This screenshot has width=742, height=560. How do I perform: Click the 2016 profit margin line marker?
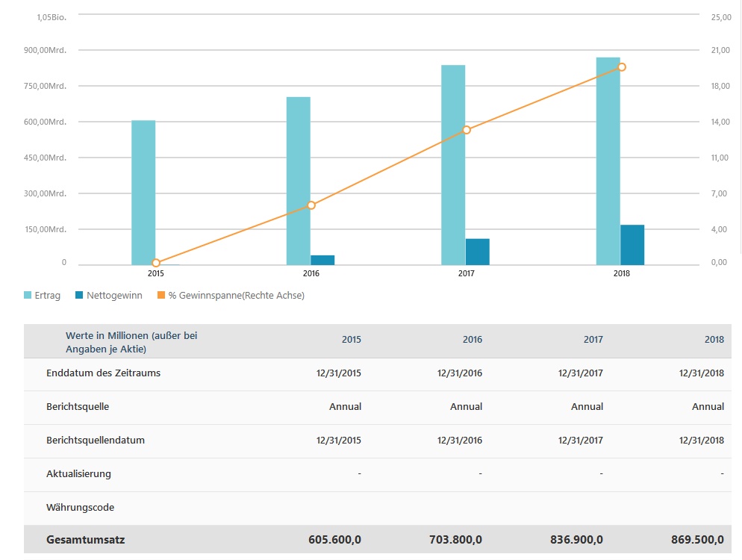tap(311, 205)
